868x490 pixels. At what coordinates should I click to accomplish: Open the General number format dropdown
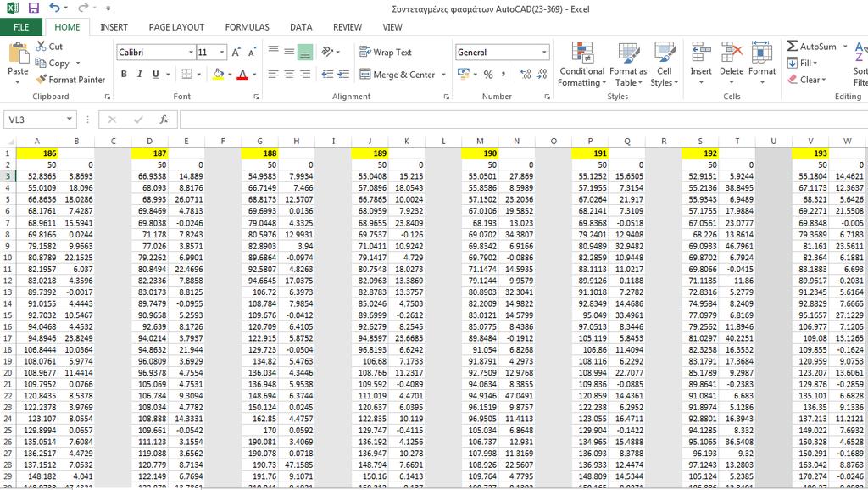click(x=544, y=52)
